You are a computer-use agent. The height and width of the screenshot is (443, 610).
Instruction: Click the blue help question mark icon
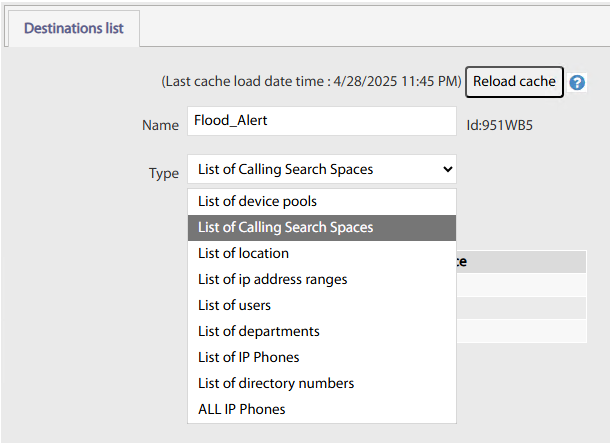click(577, 83)
